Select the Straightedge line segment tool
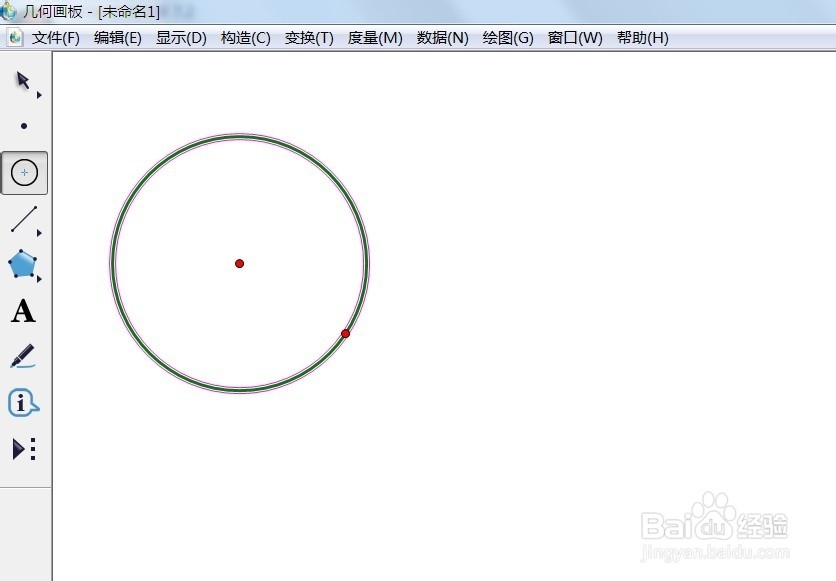 (23, 219)
